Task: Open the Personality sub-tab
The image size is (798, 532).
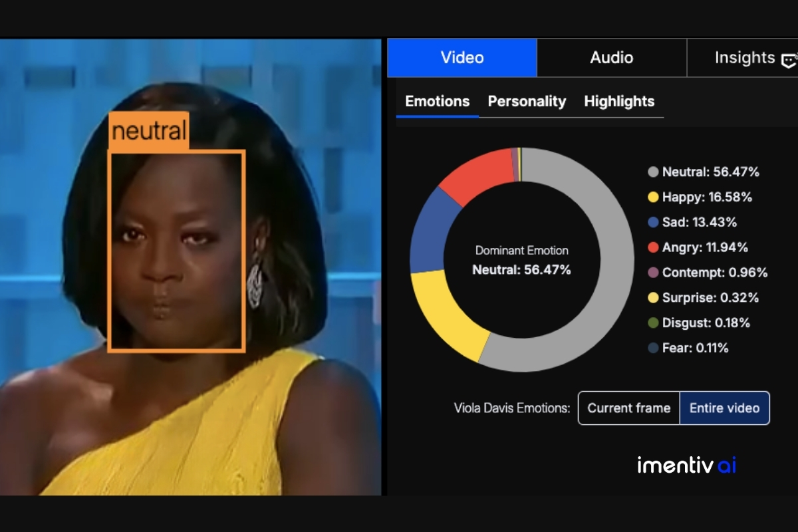Action: coord(527,101)
